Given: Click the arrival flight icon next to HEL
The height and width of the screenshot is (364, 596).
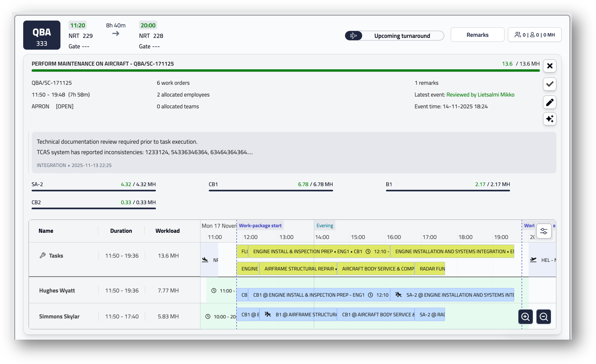Looking at the screenshot, I should pos(533,259).
